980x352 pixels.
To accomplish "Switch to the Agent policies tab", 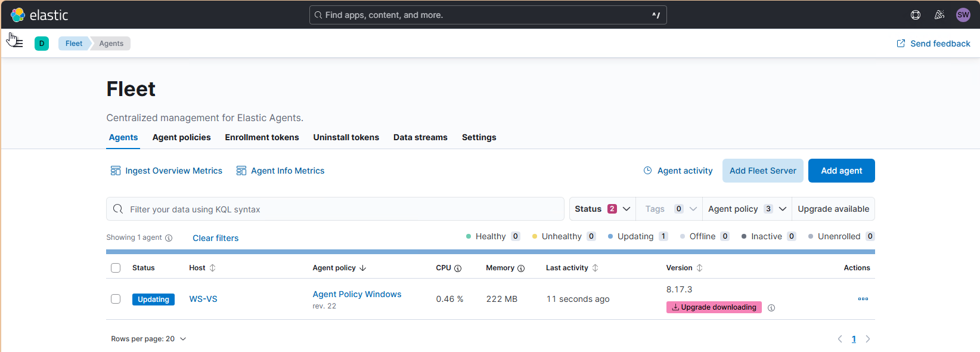I will point(181,137).
